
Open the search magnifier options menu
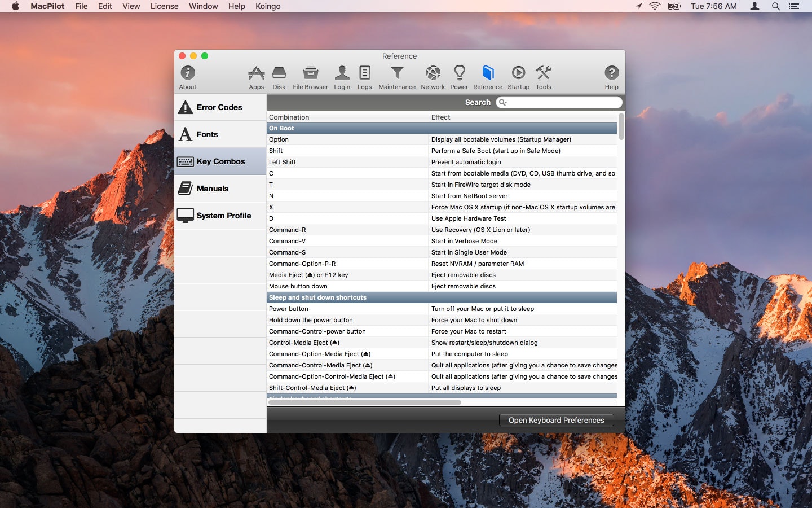tap(503, 102)
